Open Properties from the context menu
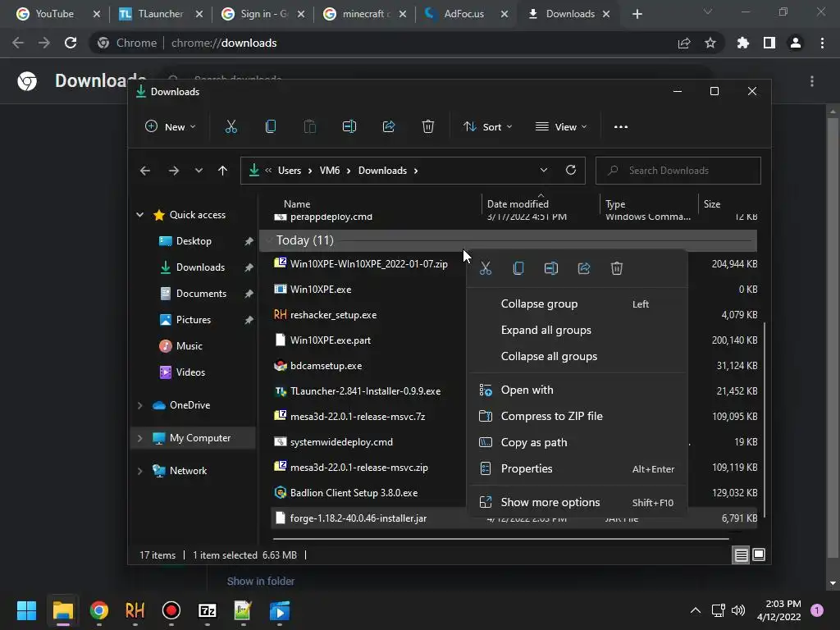The image size is (840, 630). pyautogui.click(x=577, y=468)
